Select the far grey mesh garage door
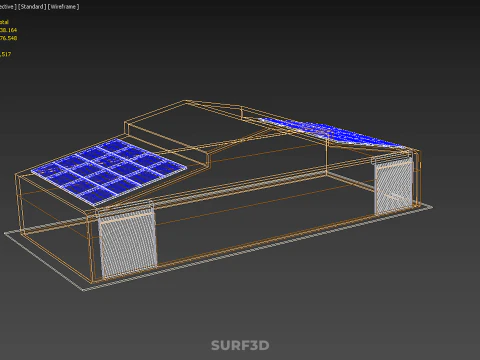This screenshot has width=480, height=360. pyautogui.click(x=393, y=186)
